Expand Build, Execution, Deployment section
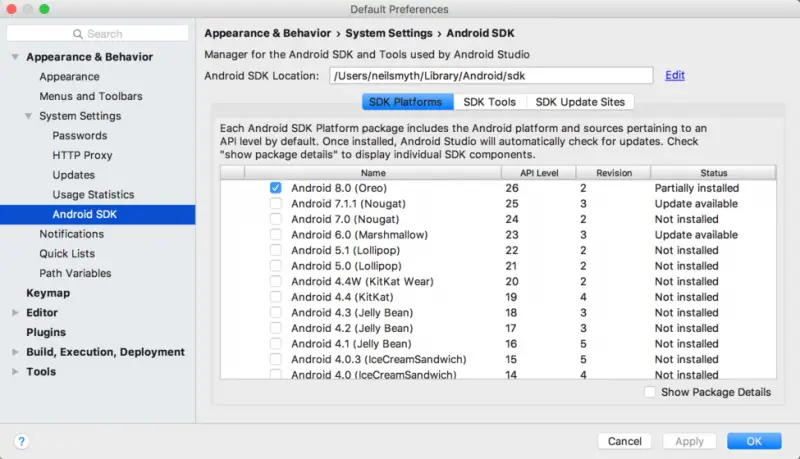The height and width of the screenshot is (459, 800). point(15,352)
